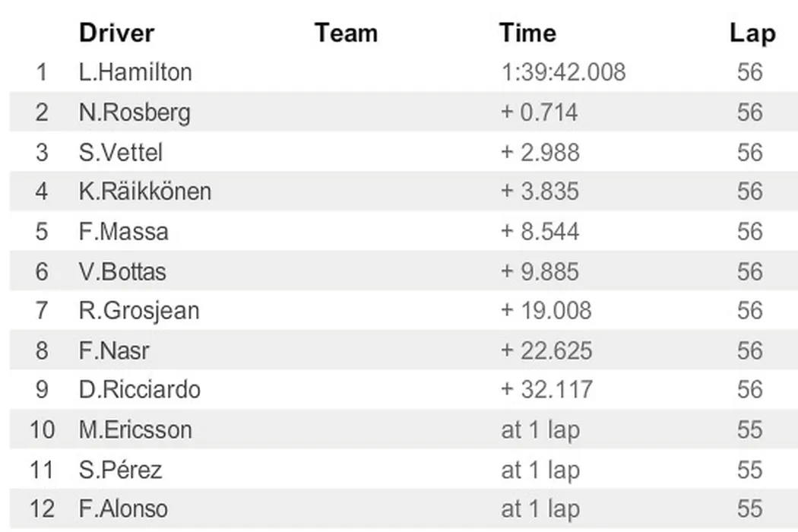Click the + 0.714 time gap
The image size is (798, 532).
[540, 112]
